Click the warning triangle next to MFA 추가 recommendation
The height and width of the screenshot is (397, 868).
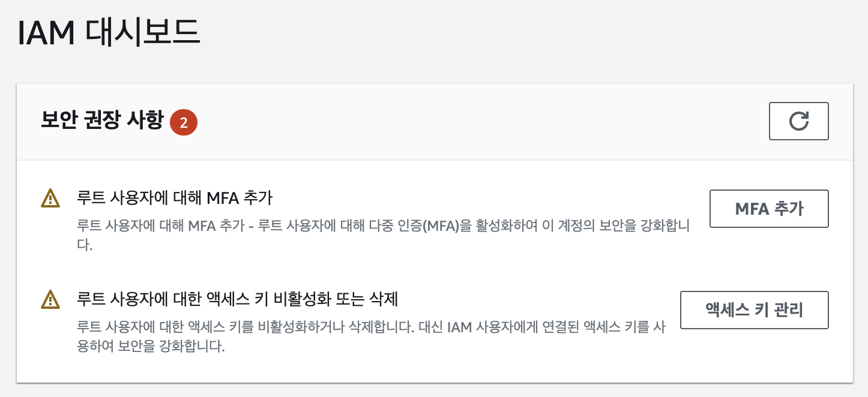[50, 197]
